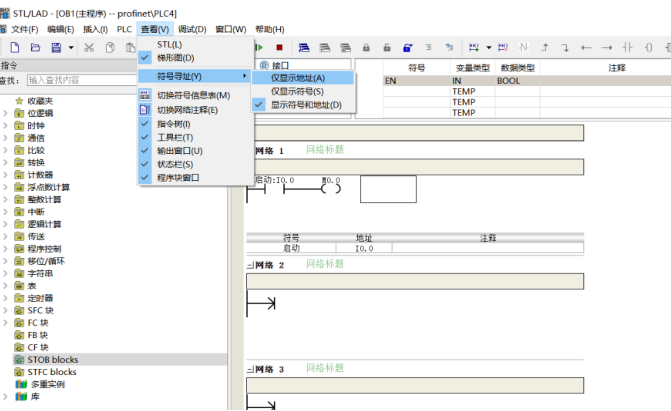Click the red Stop icon
Image resolution: width=671 pixels, height=411 pixels.
(279, 48)
